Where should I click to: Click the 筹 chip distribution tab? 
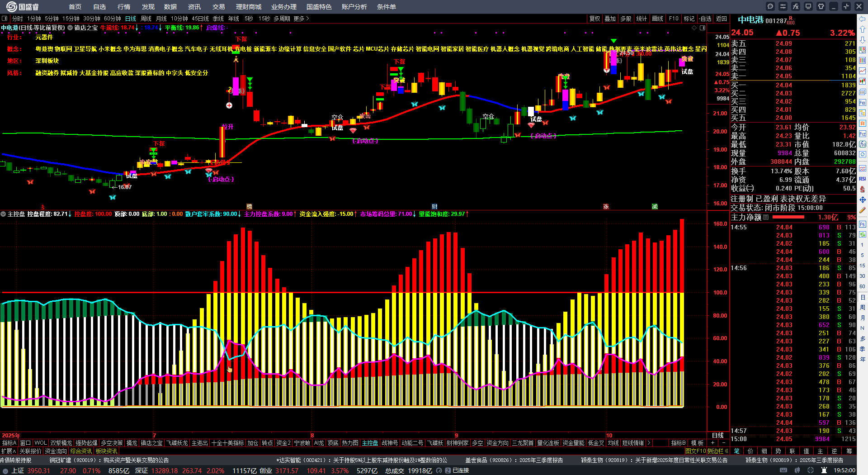[x=849, y=451]
